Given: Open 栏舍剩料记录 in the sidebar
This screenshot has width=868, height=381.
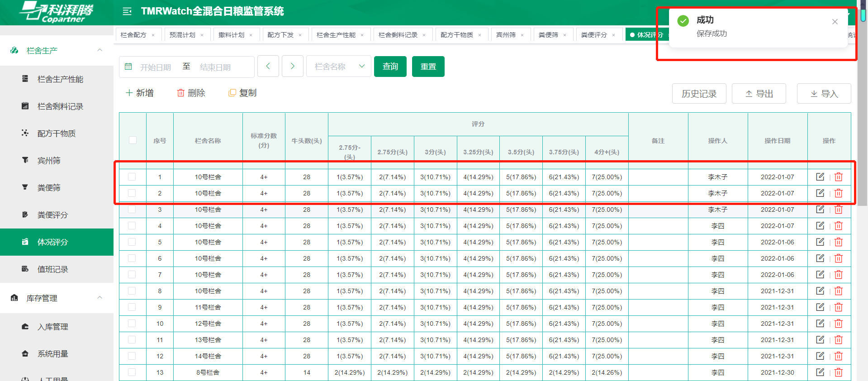Looking at the screenshot, I should 60,106.
